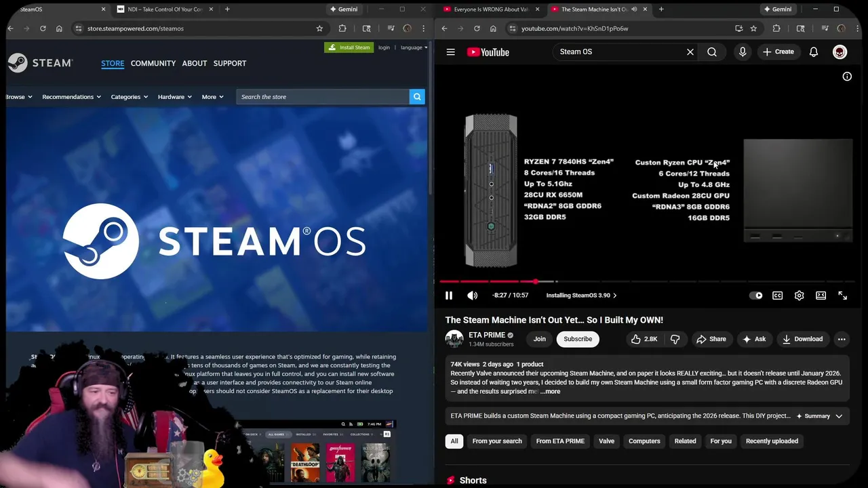Expand the Hardware dropdown
This screenshot has width=868, height=488.
174,97
